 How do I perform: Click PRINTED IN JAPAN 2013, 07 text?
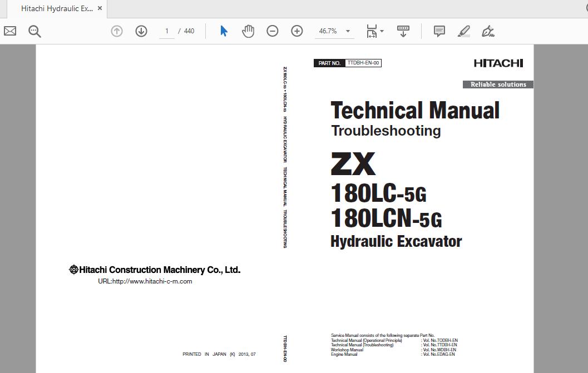[x=219, y=354]
